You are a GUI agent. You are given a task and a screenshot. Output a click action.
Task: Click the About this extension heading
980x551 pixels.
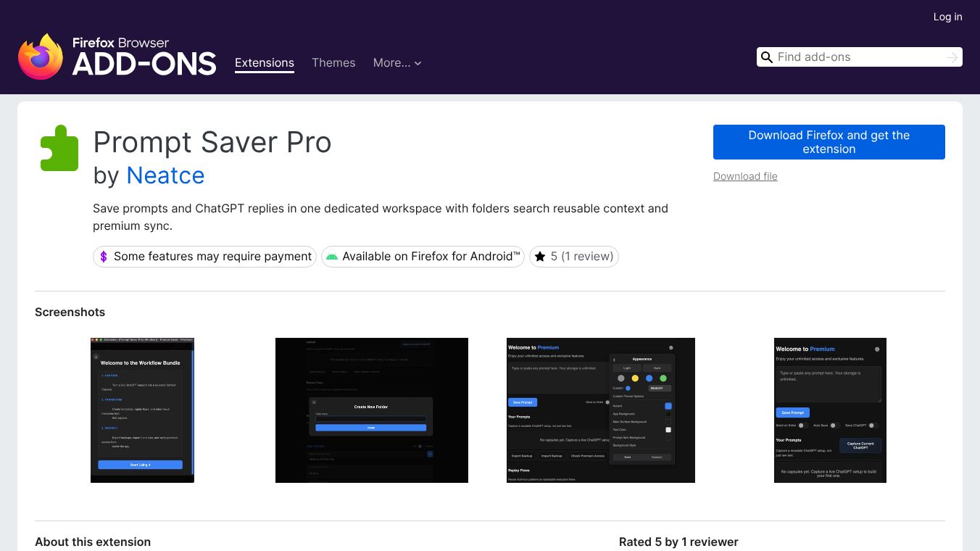click(93, 542)
